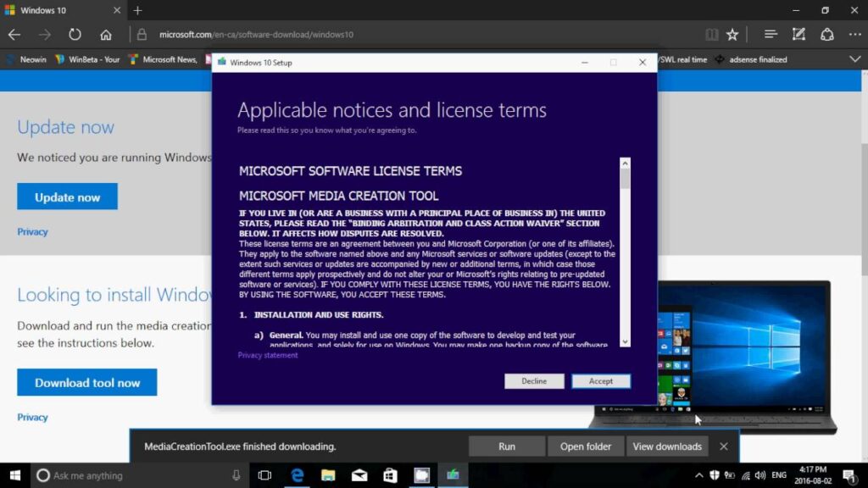This screenshot has height=488, width=868.
Task: Open a new tab in Edge
Action: (x=138, y=10)
